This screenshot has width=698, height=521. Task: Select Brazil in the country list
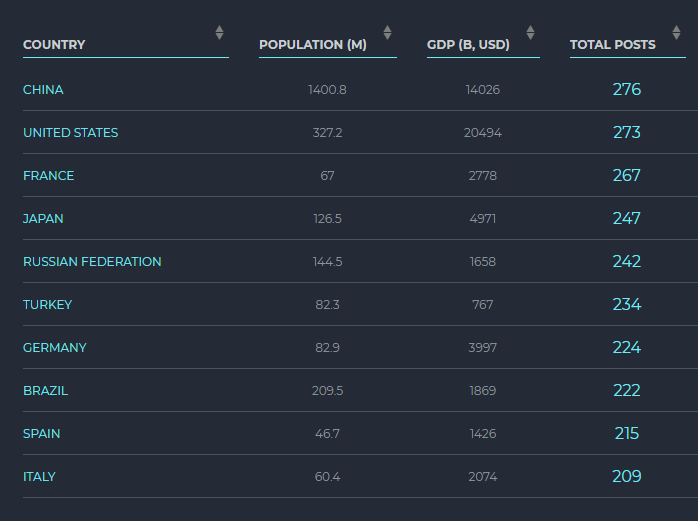pyautogui.click(x=45, y=391)
